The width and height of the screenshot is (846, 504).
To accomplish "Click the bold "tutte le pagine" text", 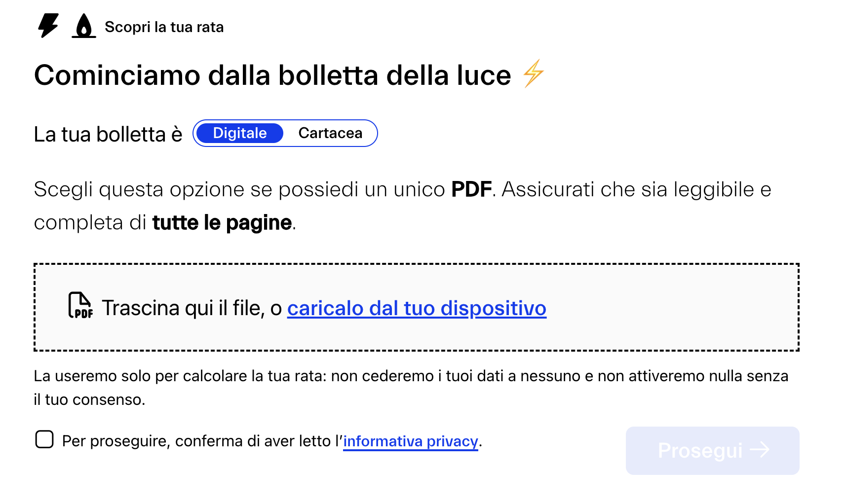I will (x=222, y=223).
